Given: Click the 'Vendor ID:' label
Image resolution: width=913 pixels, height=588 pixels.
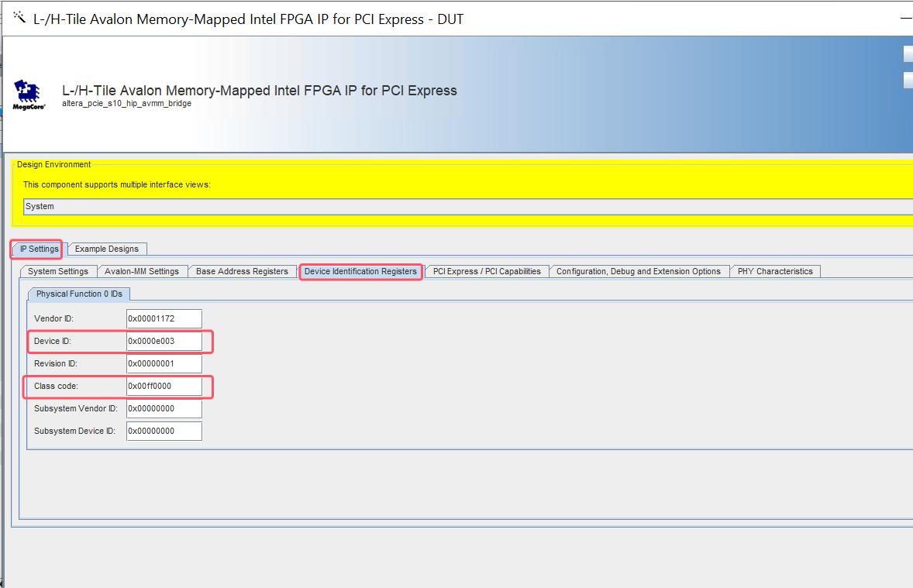Looking at the screenshot, I should tap(53, 318).
